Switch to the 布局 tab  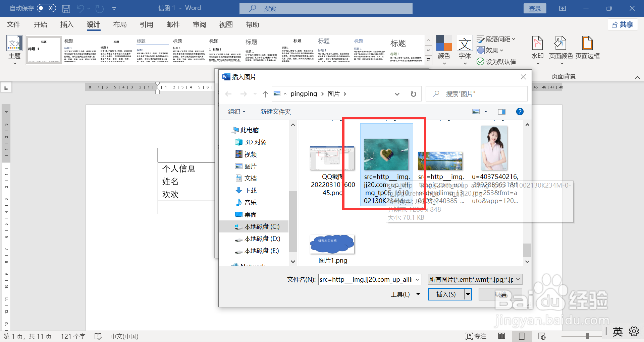click(x=120, y=24)
